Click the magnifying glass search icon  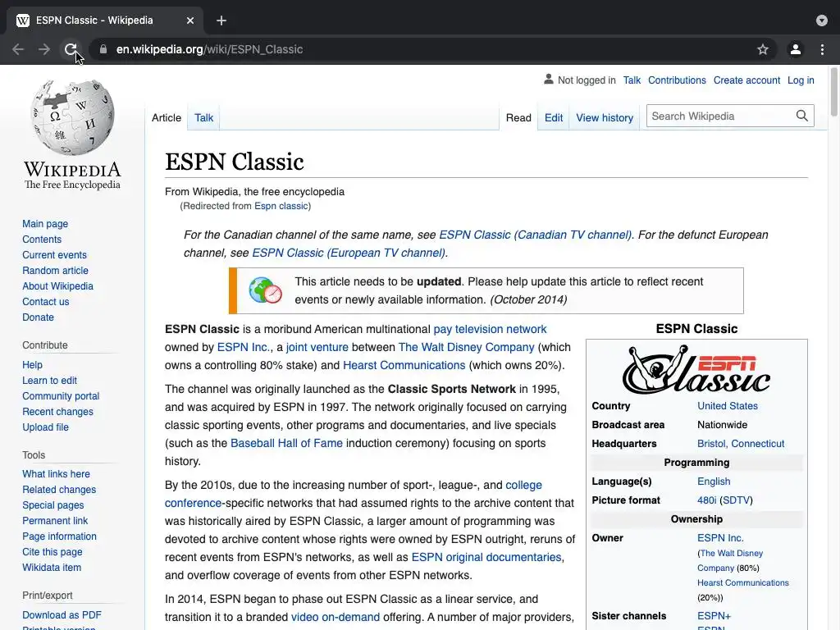801,116
